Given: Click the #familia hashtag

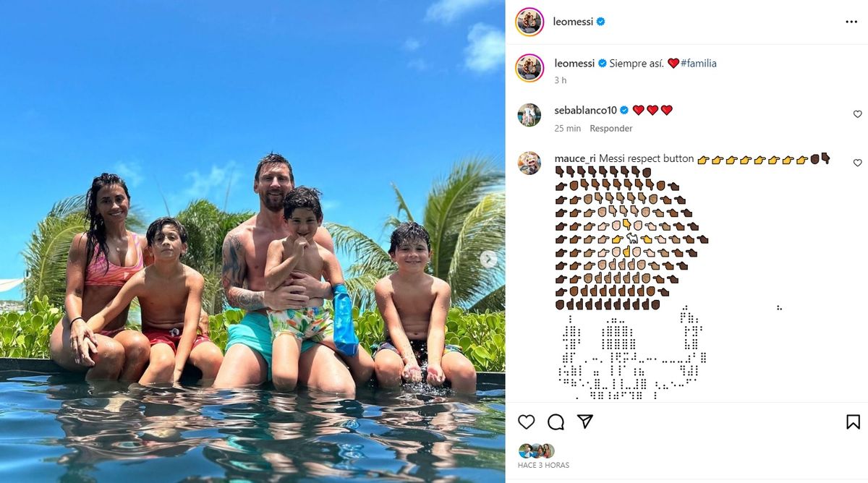Looking at the screenshot, I should (x=698, y=64).
